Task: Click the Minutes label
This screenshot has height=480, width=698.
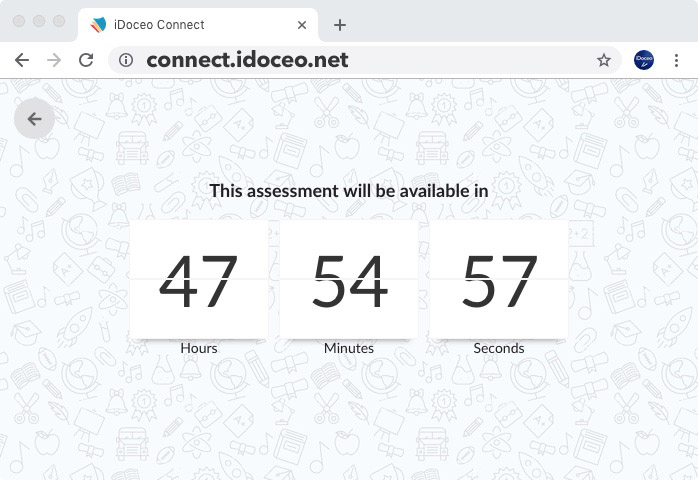Action: point(349,348)
